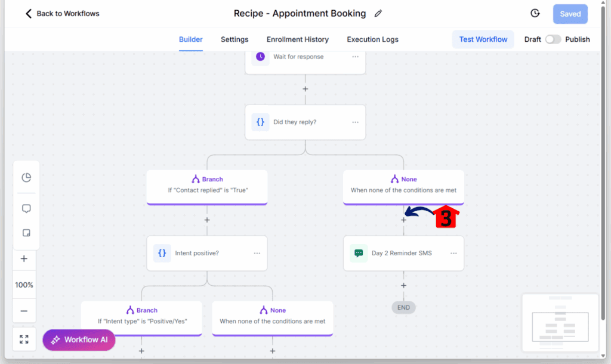Viewport: 611px width, 364px height.
Task: Click the Day 2 Reminder SMS label
Action: pos(402,253)
